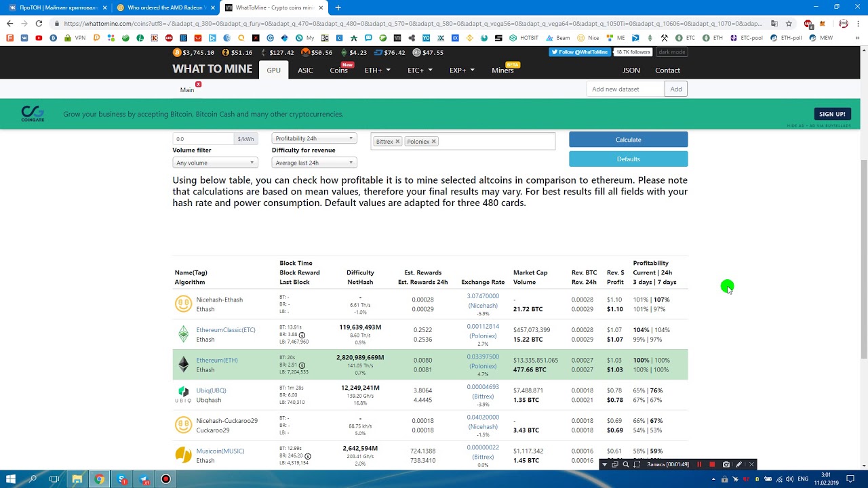Screen dimensions: 868x488
Task: Click the ETC block reward info icon
Action: [302, 335]
